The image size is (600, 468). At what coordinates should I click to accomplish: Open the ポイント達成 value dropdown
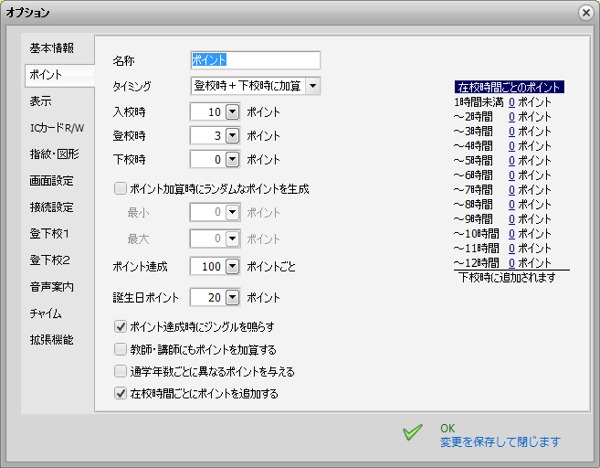coord(233,267)
